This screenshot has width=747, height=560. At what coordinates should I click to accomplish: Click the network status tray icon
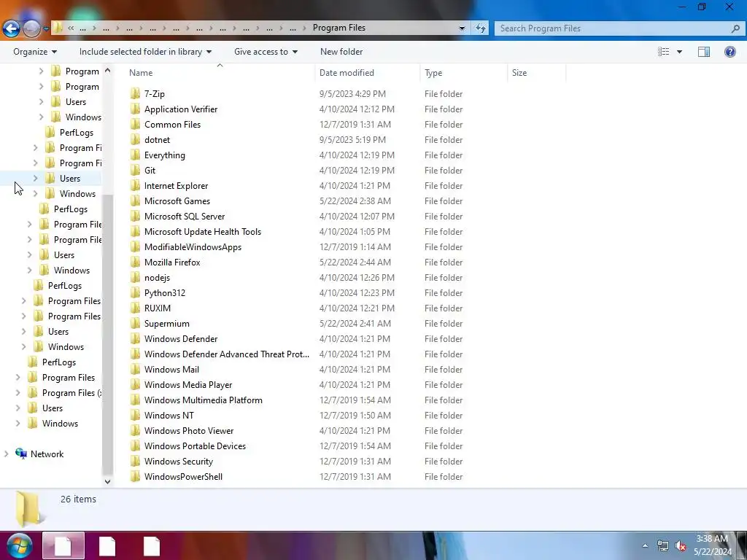coord(662,545)
